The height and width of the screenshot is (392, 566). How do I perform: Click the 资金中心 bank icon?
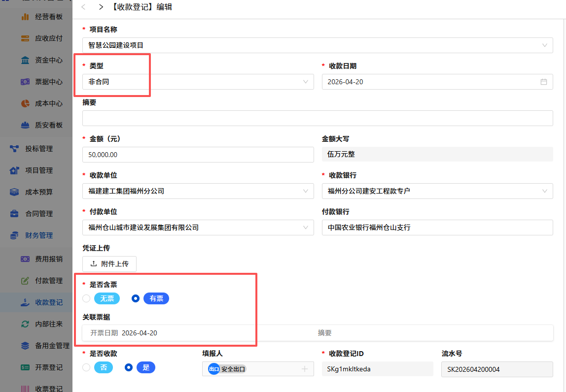[x=25, y=60]
